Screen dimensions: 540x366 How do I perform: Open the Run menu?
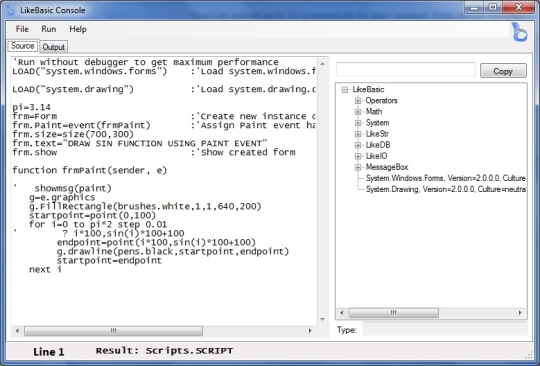coord(49,29)
